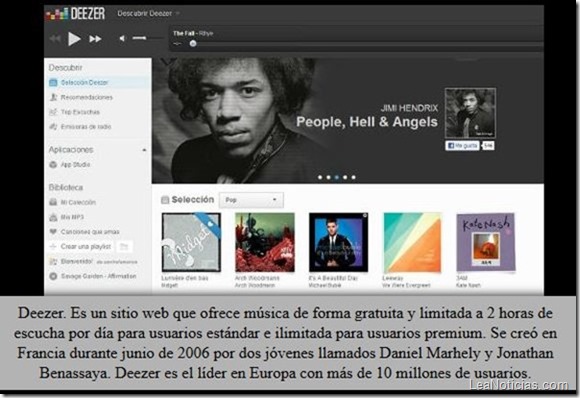Viewport: 580px width, 398px height.
Task: Skip to the next track
Action: 95,38
